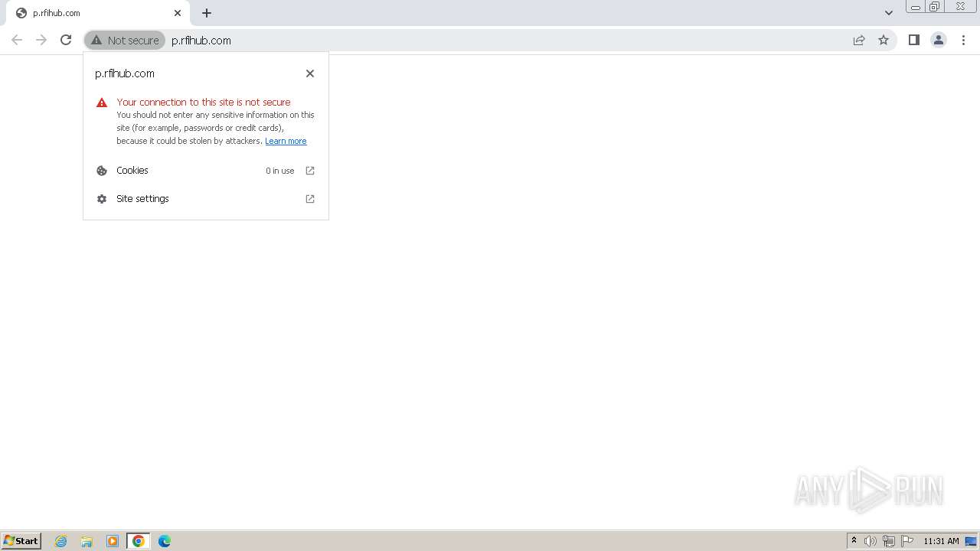
Task: Toggle the side panel icon
Action: click(x=913, y=40)
